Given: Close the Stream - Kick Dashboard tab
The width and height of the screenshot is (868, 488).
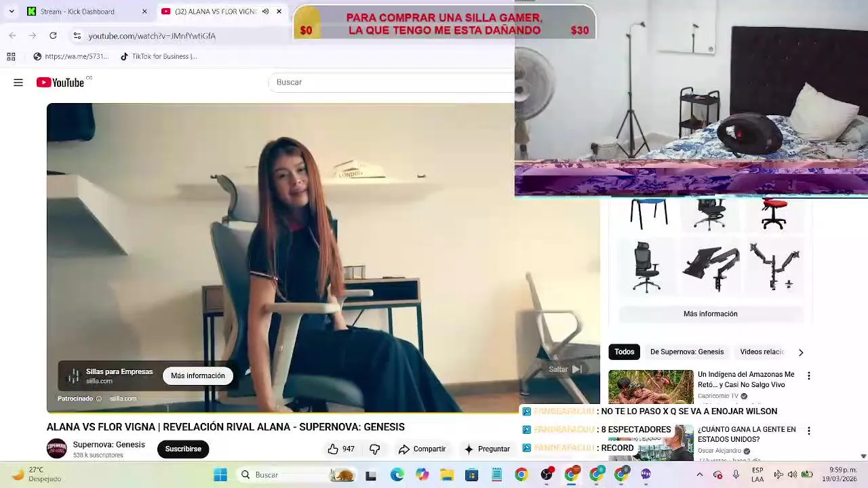Looking at the screenshot, I should [x=144, y=12].
